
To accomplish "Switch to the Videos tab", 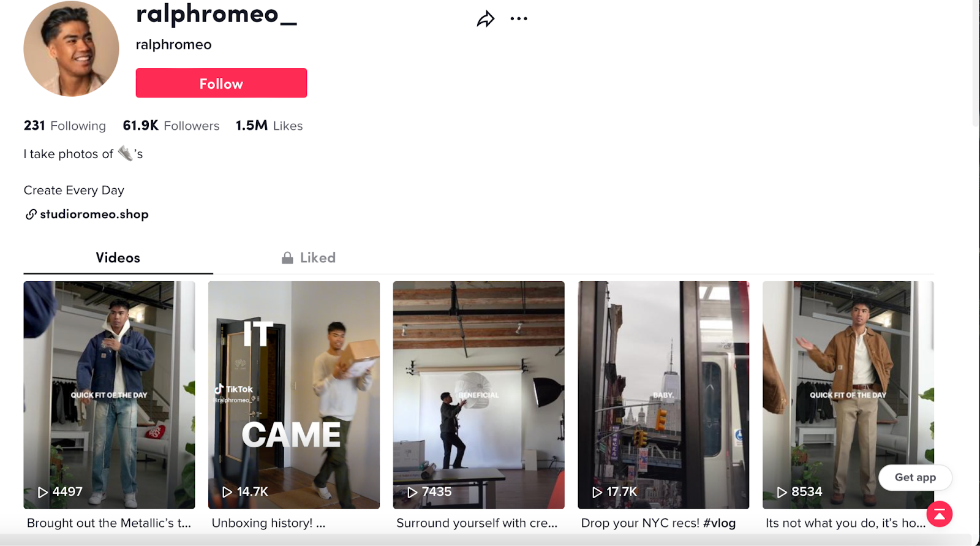I will coord(118,258).
